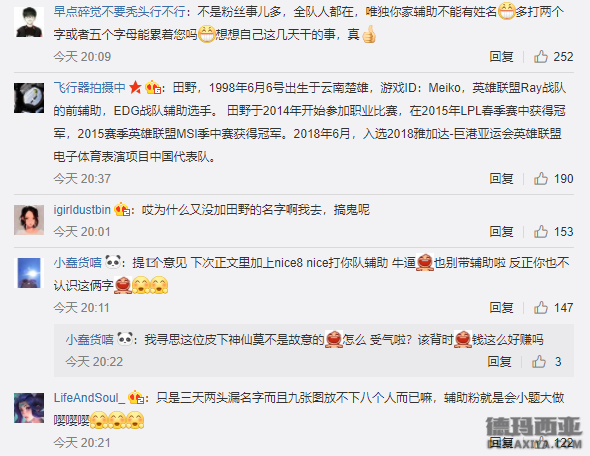Click LifeAndSoul_'s avatar thumbnail
The image size is (590, 456).
[29, 408]
